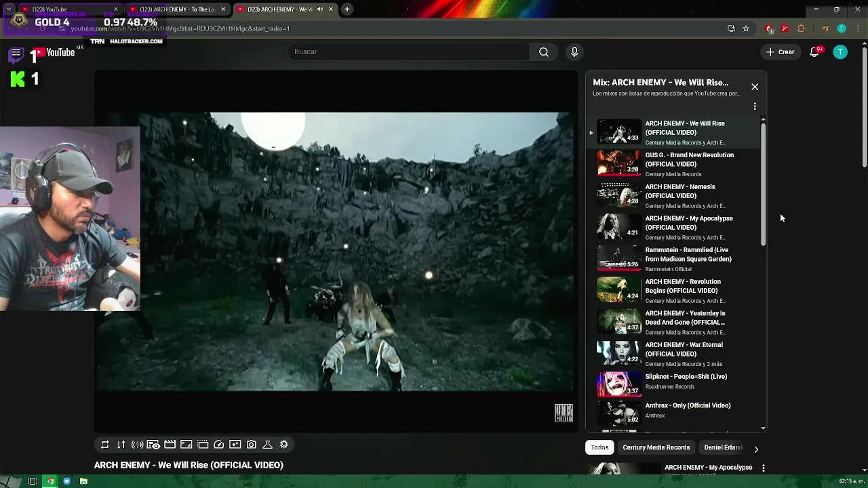Toggle the audio broadcast waves icon
Viewport: 868px width, 488px height.
(138, 445)
